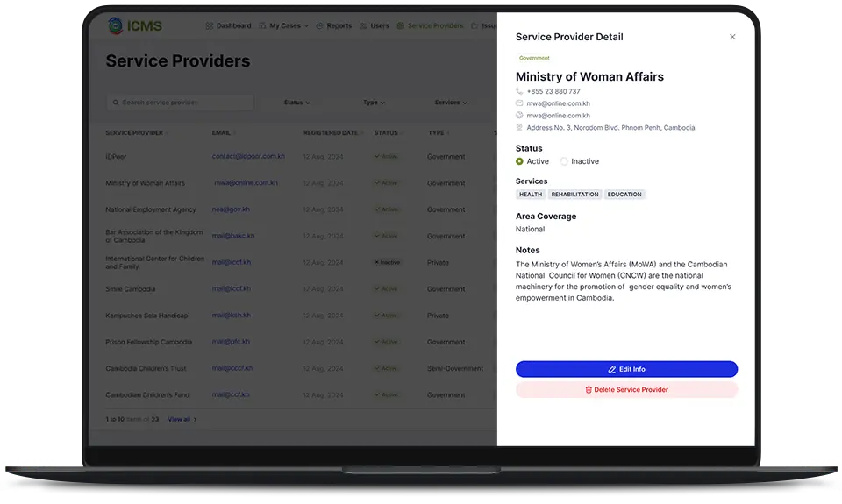The image size is (842, 504).
Task: Click the Dashboard grid icon in navigation
Action: tap(209, 26)
